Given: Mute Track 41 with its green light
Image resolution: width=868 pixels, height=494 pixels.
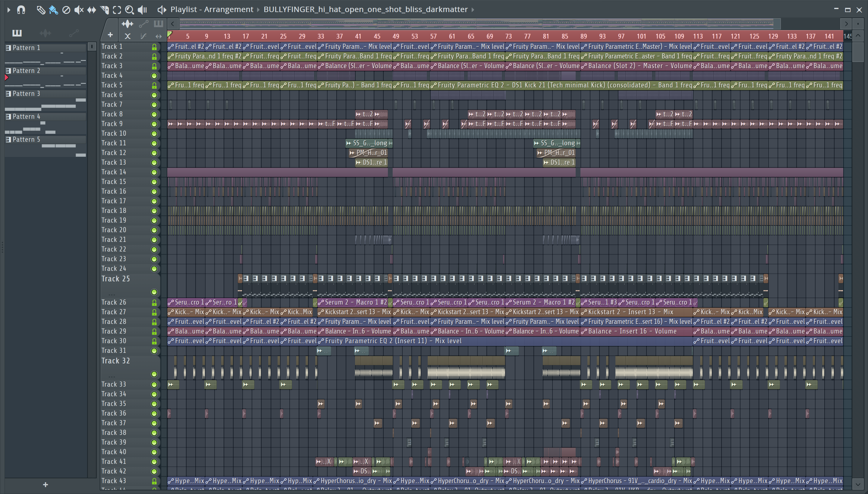Looking at the screenshot, I should coord(154,462).
